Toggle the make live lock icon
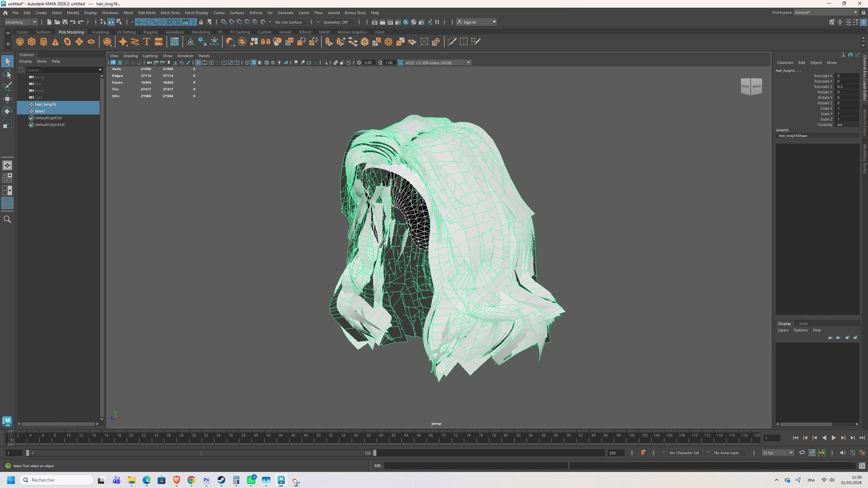868x488 pixels. (201, 22)
